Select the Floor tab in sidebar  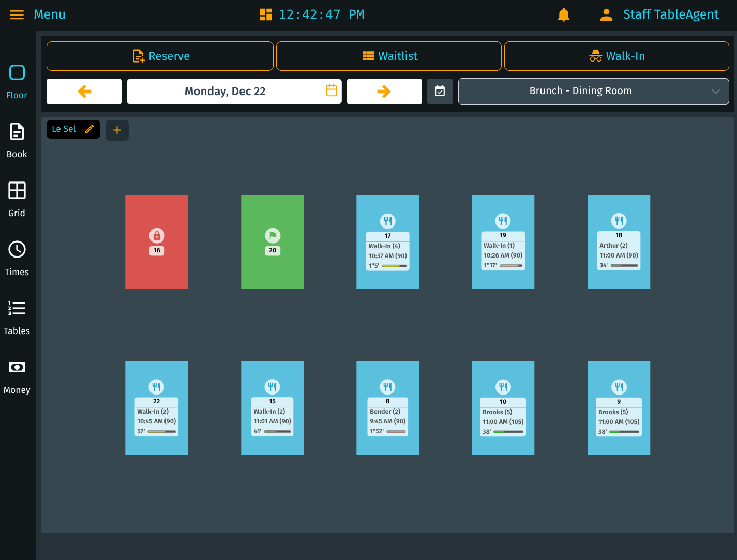pyautogui.click(x=17, y=81)
